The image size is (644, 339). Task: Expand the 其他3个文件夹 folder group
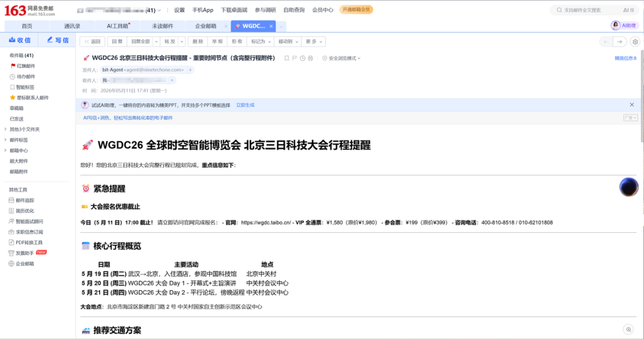coord(5,129)
